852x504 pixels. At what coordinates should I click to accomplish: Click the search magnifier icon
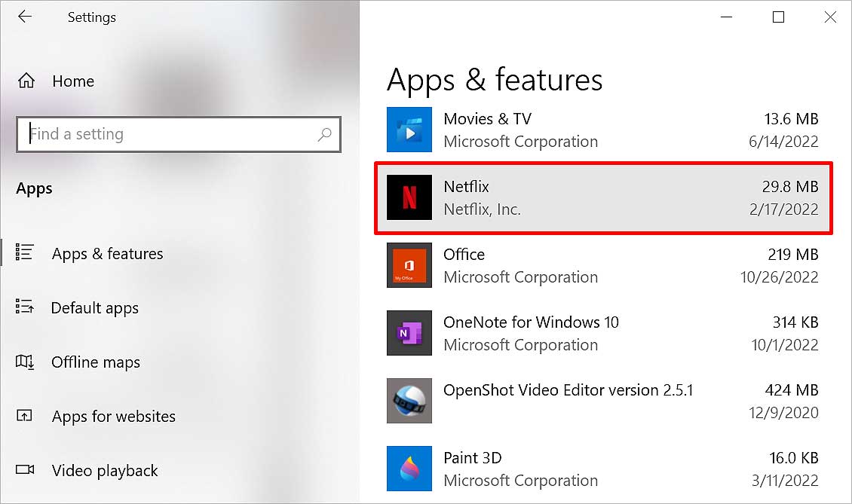(x=324, y=134)
